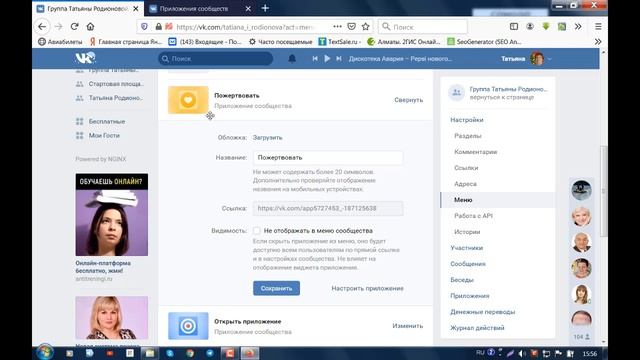Open the Chrome icon in the taskbar
Screen dimensions: 640x360
tap(190, 353)
